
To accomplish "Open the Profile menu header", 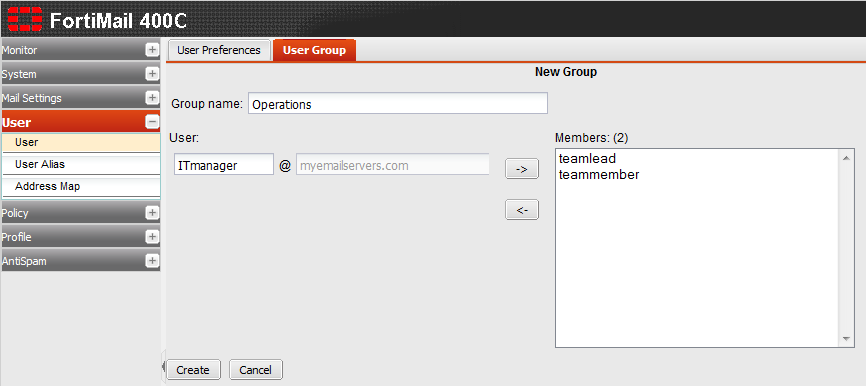I will click(x=80, y=237).
